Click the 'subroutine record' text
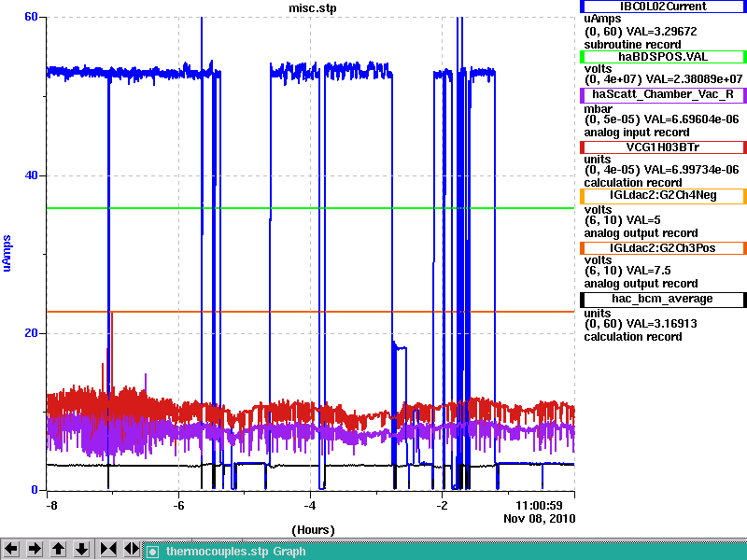Image resolution: width=747 pixels, height=560 pixels. click(x=633, y=45)
